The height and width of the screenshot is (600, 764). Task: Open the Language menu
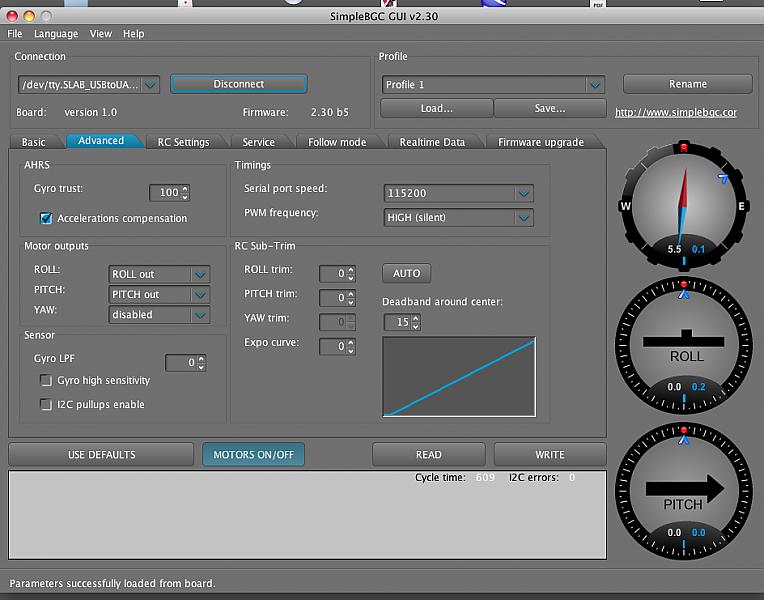tap(56, 34)
